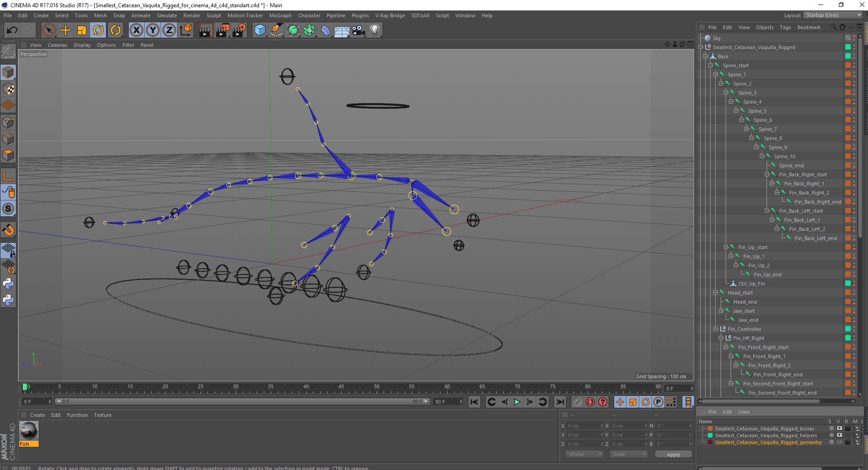Toggle the coordinate system icon

(x=186, y=30)
